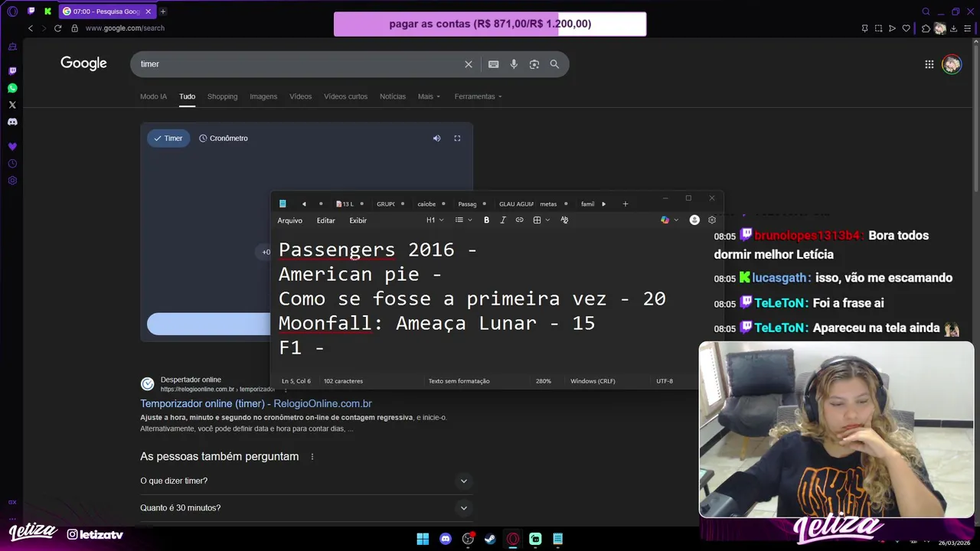Go back in browser history

[31, 28]
